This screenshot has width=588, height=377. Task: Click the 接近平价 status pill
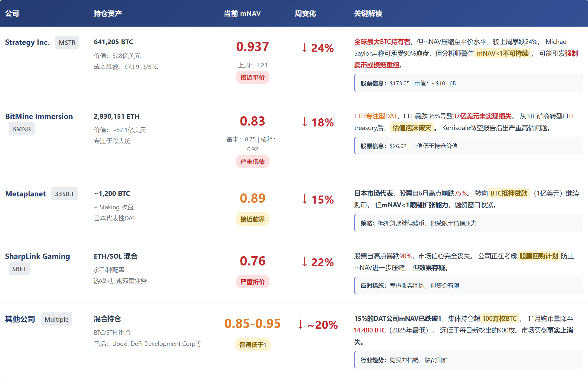point(252,78)
